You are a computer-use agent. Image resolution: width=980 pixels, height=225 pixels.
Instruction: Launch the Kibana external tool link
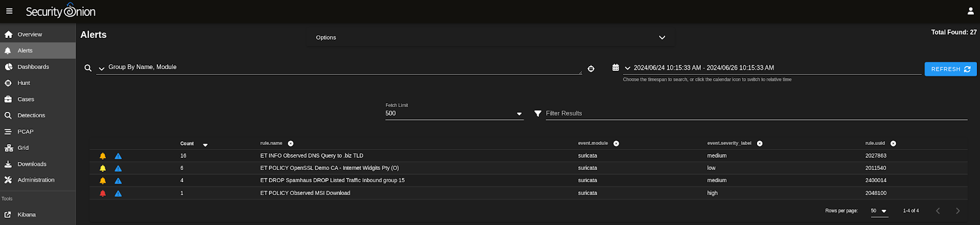click(38, 215)
